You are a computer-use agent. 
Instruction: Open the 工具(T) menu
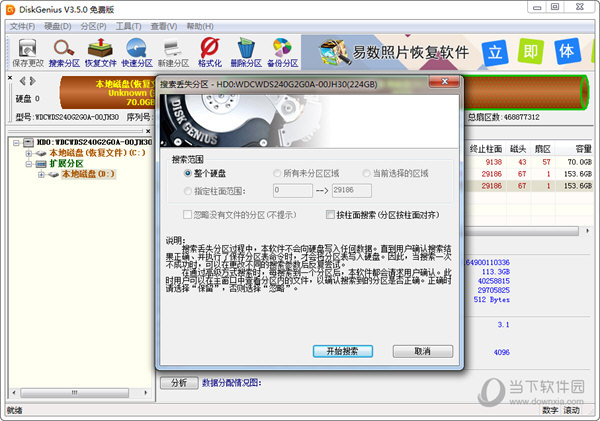(x=129, y=26)
